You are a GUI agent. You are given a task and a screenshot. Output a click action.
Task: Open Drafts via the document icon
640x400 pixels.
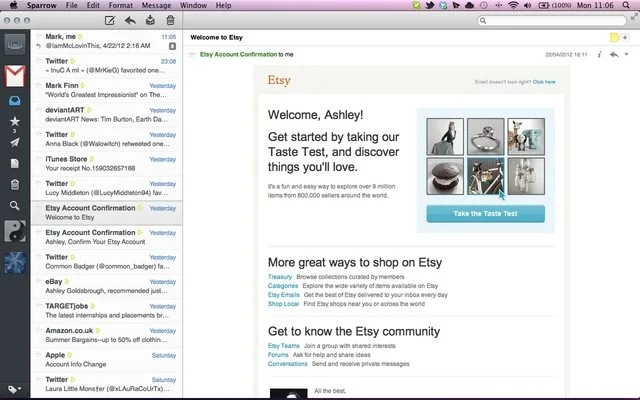coord(15,164)
